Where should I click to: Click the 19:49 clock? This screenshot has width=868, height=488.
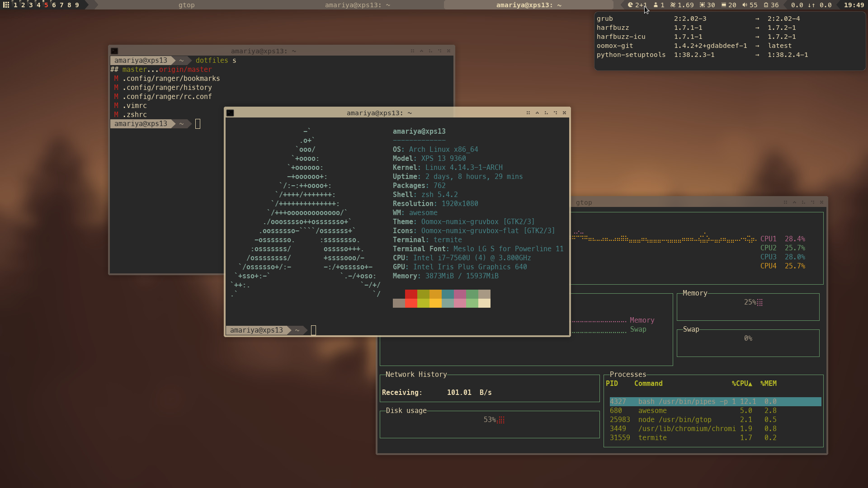tap(854, 5)
